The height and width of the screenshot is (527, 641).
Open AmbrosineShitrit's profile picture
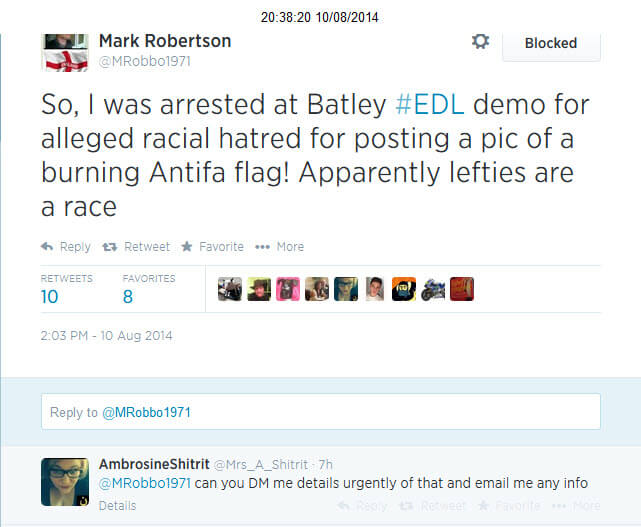point(65,481)
